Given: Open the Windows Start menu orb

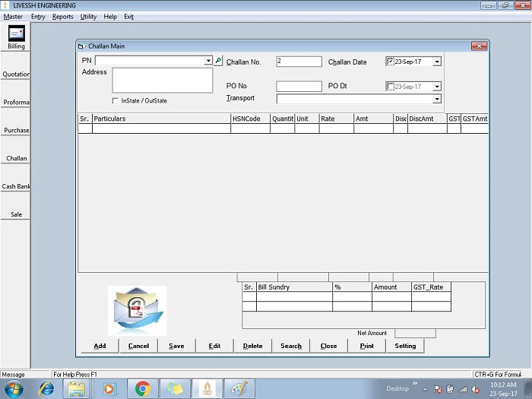Looking at the screenshot, I should coord(14,388).
